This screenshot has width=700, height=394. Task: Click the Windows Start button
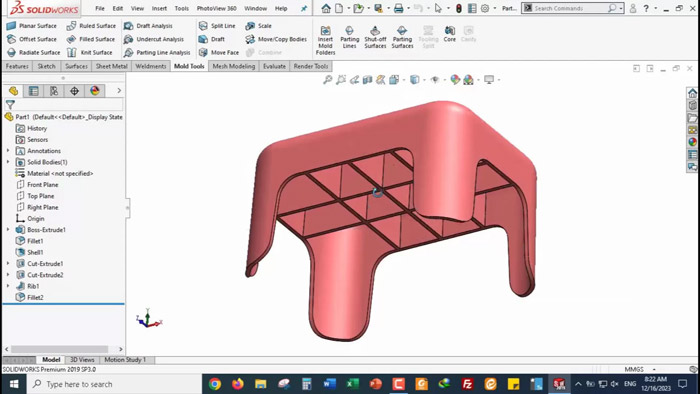tap(14, 384)
